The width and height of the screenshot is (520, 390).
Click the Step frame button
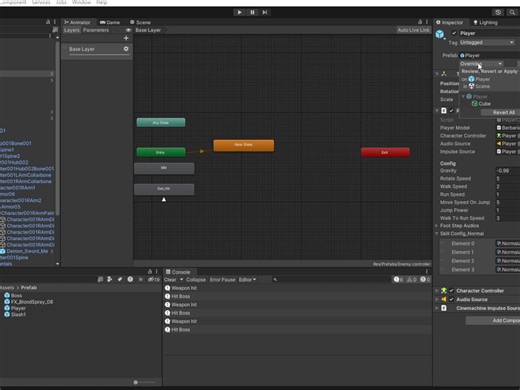click(265, 12)
